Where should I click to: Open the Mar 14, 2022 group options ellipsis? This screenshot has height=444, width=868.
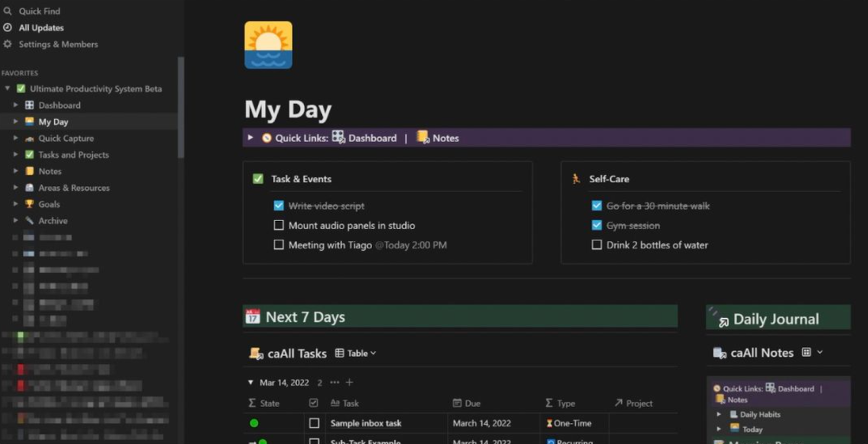click(335, 382)
